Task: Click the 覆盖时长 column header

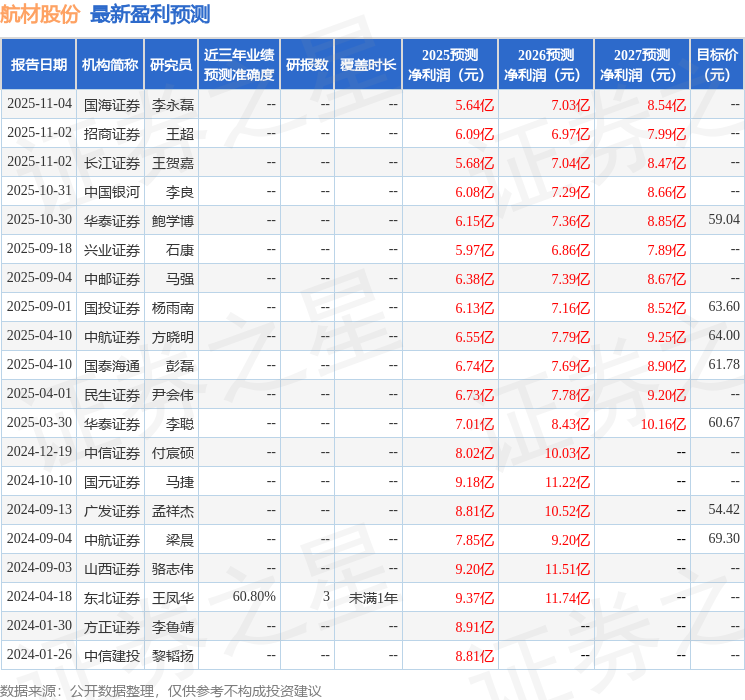Action: [368, 65]
